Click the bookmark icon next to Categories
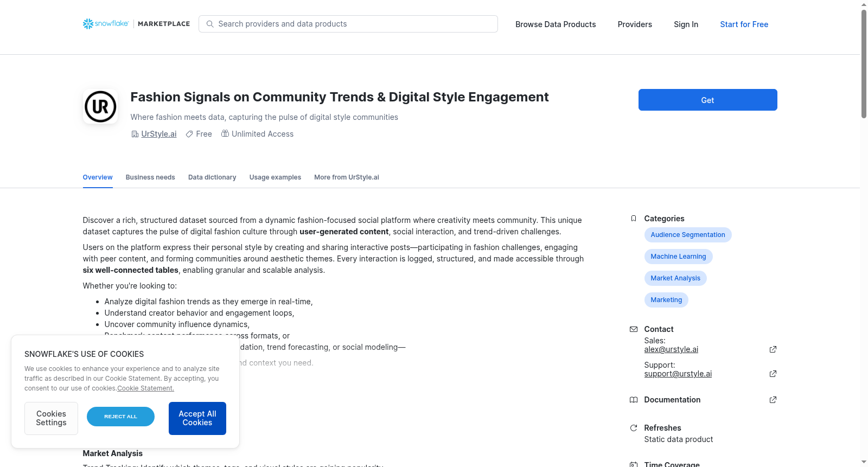The height and width of the screenshot is (467, 868). (634, 219)
